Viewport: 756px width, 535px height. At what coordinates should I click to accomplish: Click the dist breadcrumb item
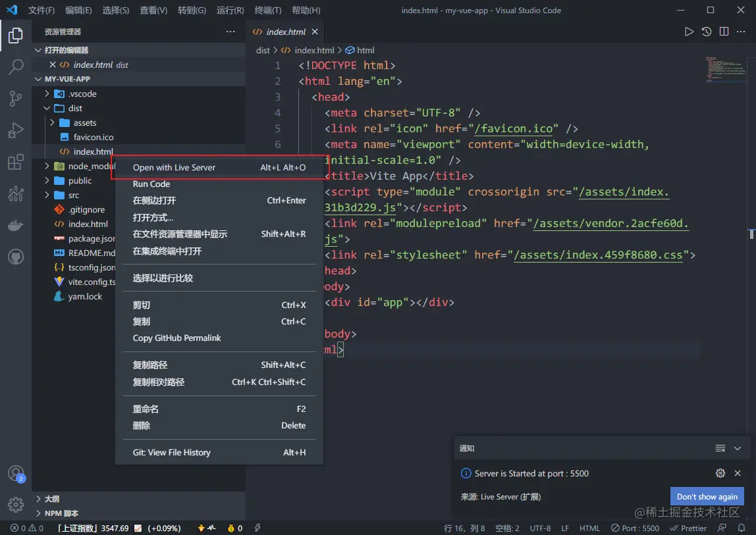(263, 50)
